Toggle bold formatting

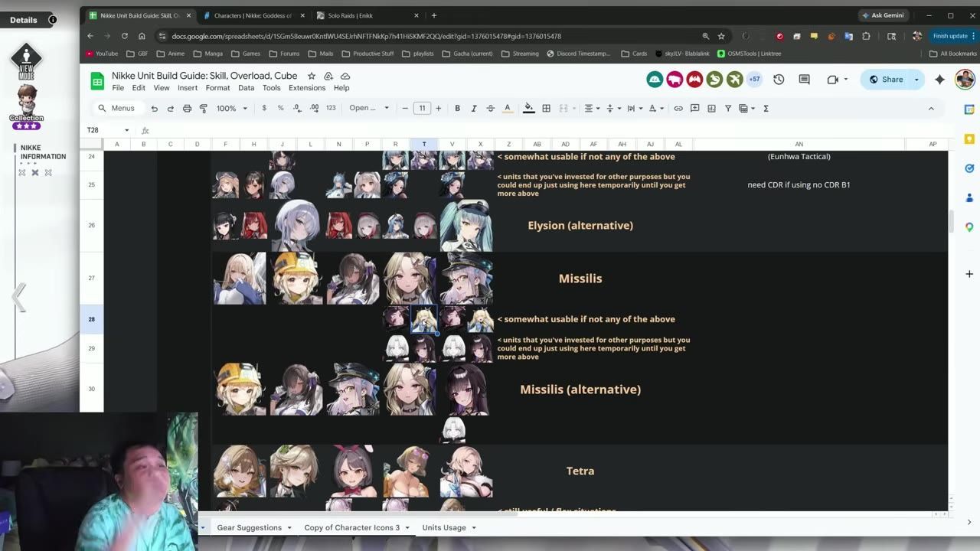tap(457, 109)
